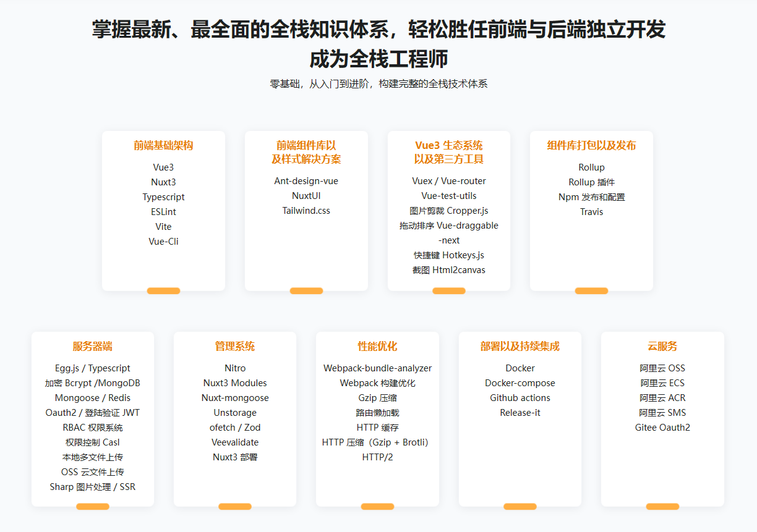The width and height of the screenshot is (757, 532).
Task: Select Webpack-bundle-analyzer item
Action: (377, 368)
